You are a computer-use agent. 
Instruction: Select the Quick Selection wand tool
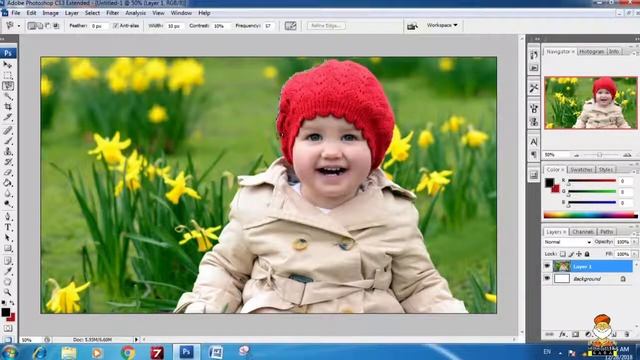point(8,96)
